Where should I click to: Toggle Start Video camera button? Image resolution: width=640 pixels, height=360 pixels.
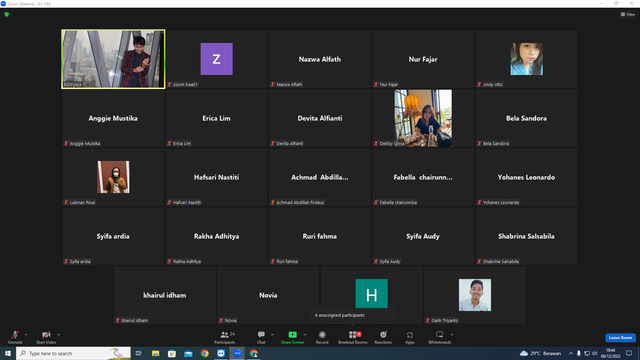[46, 337]
